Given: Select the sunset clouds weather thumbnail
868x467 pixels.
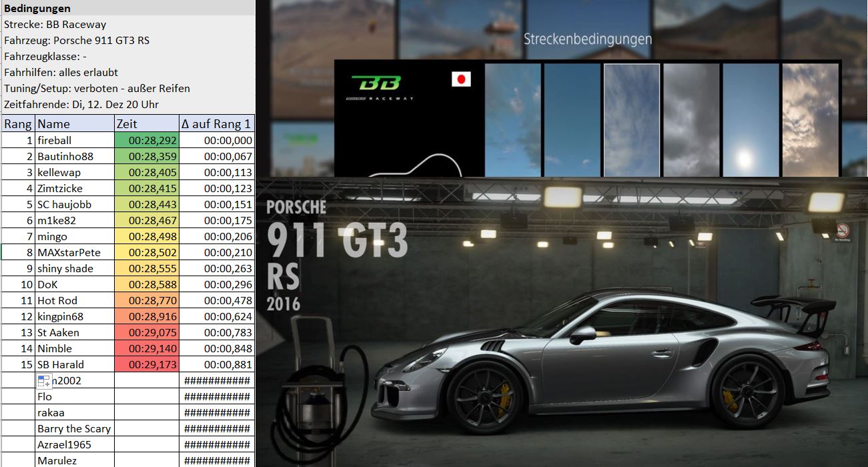Looking at the screenshot, I should [810, 120].
